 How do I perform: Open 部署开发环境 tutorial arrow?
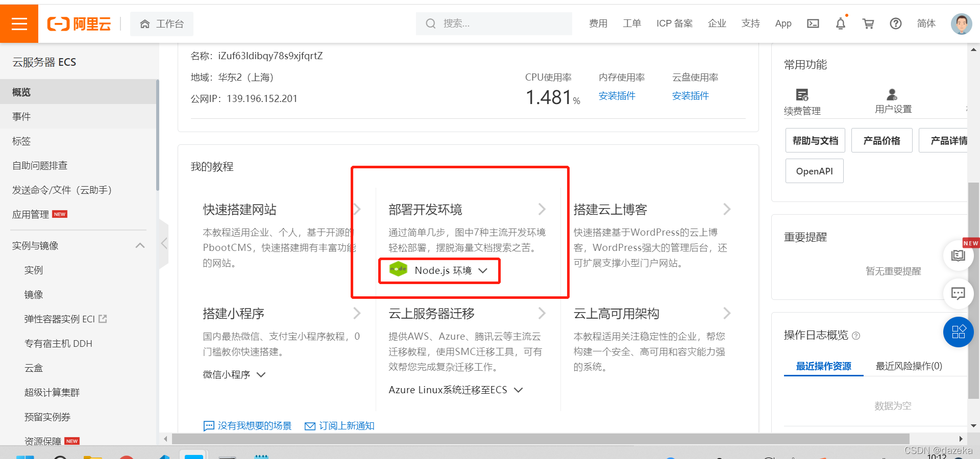[x=542, y=209]
